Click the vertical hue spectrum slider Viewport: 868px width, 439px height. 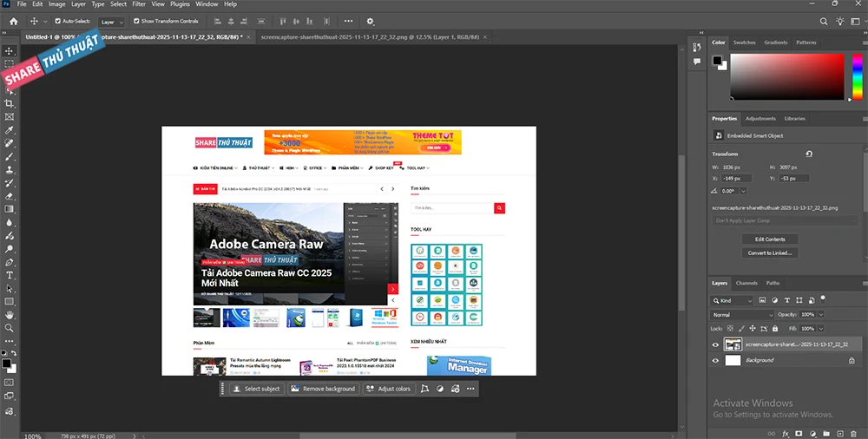[x=858, y=76]
